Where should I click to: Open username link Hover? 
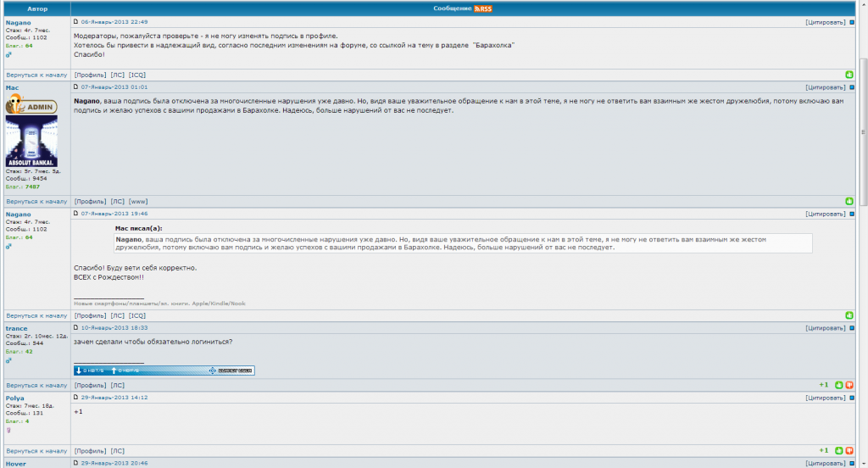click(x=16, y=464)
